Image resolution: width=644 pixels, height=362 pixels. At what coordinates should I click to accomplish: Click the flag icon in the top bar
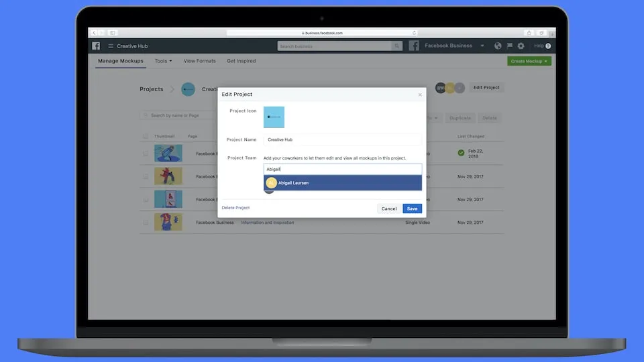(510, 46)
